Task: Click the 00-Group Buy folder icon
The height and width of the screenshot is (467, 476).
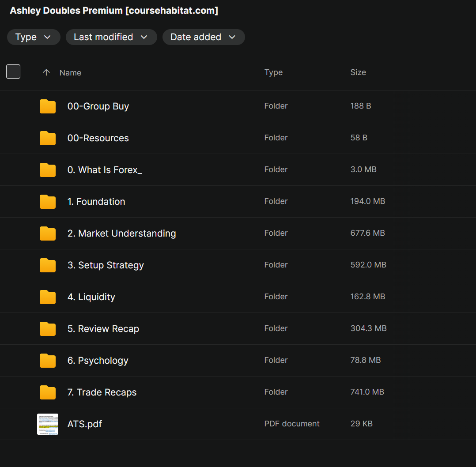Action: point(48,106)
